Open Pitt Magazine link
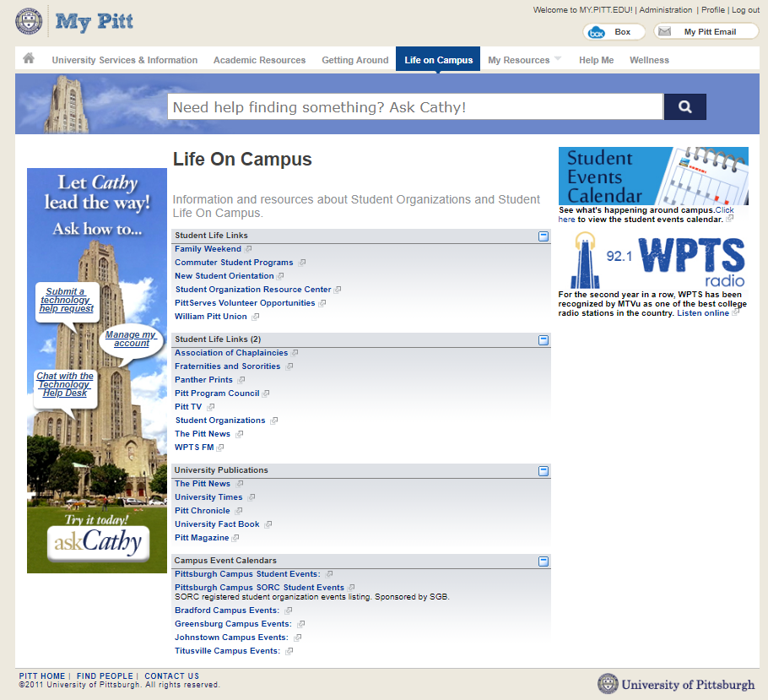Viewport: 768px width, 700px height. 202,538
